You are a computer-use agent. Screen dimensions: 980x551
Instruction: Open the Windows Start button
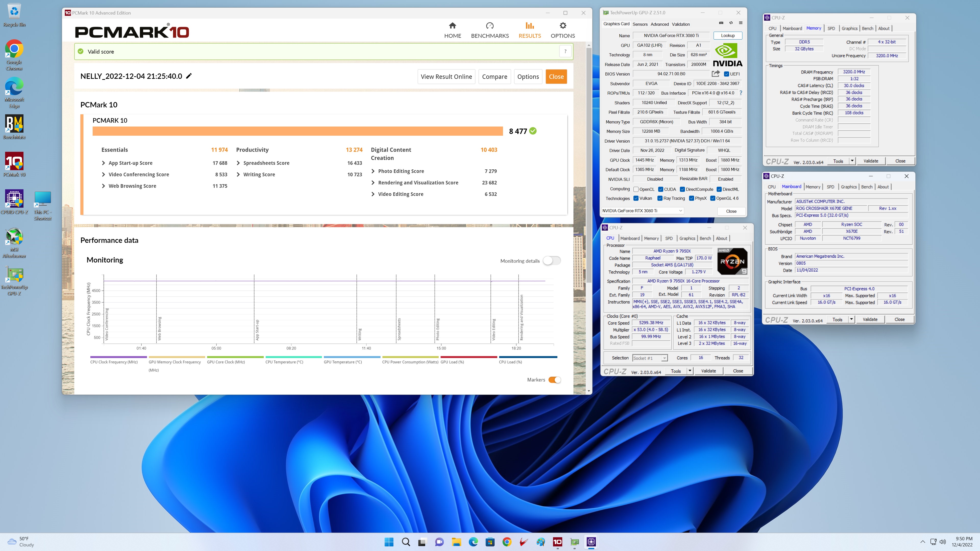coord(389,542)
